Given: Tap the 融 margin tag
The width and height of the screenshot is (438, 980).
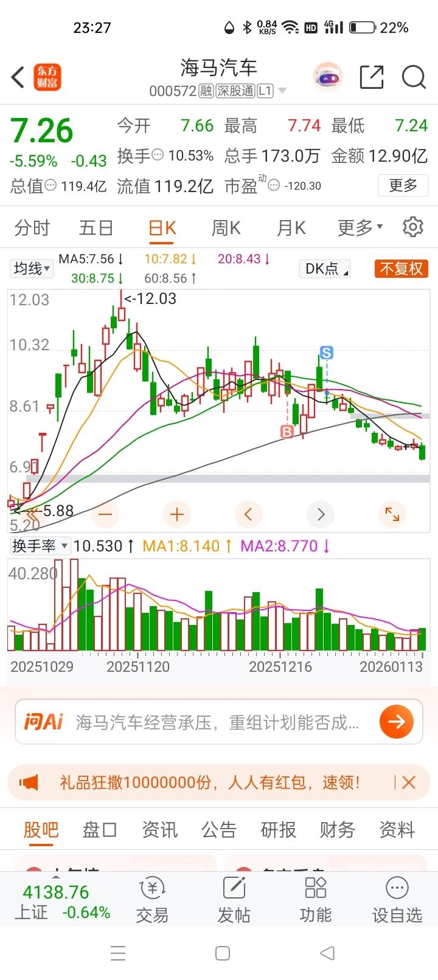Looking at the screenshot, I should [x=206, y=91].
